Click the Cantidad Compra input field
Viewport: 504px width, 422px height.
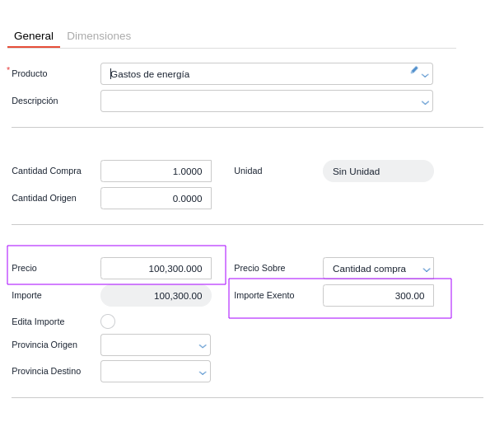[156, 171]
